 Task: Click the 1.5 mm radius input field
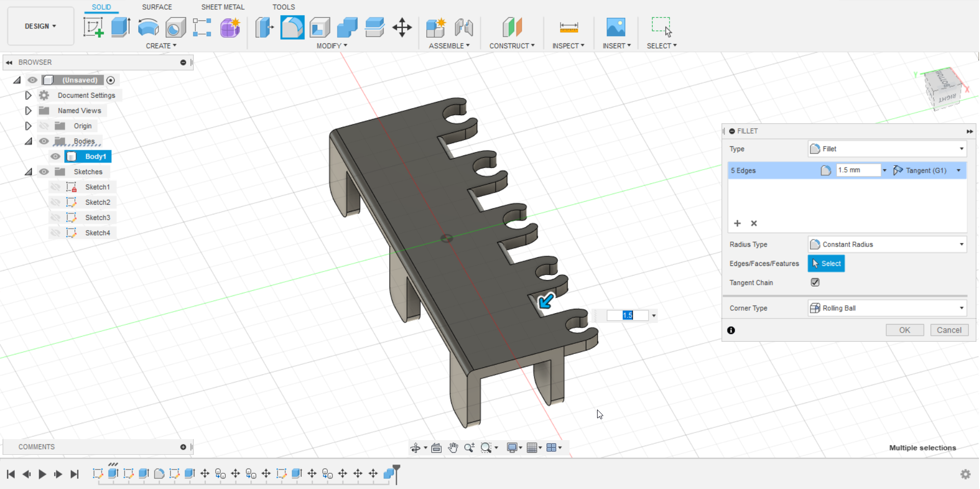point(858,170)
